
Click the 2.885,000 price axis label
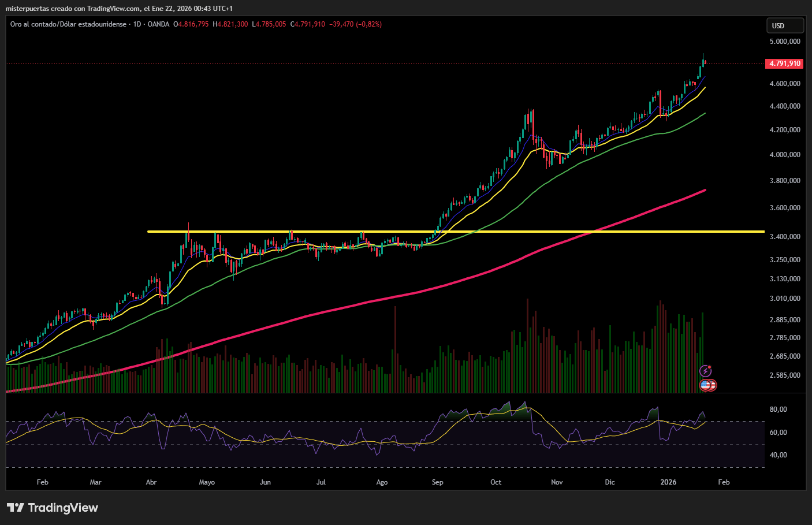point(785,320)
